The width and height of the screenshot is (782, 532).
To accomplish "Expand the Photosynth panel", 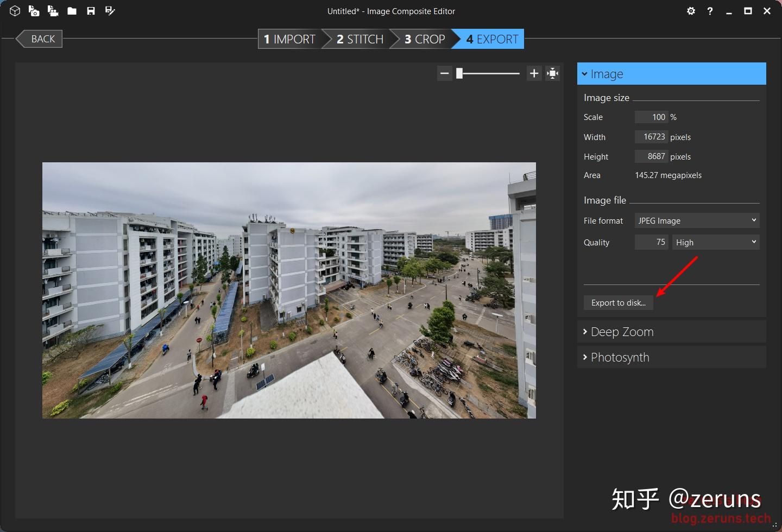I will pyautogui.click(x=671, y=357).
